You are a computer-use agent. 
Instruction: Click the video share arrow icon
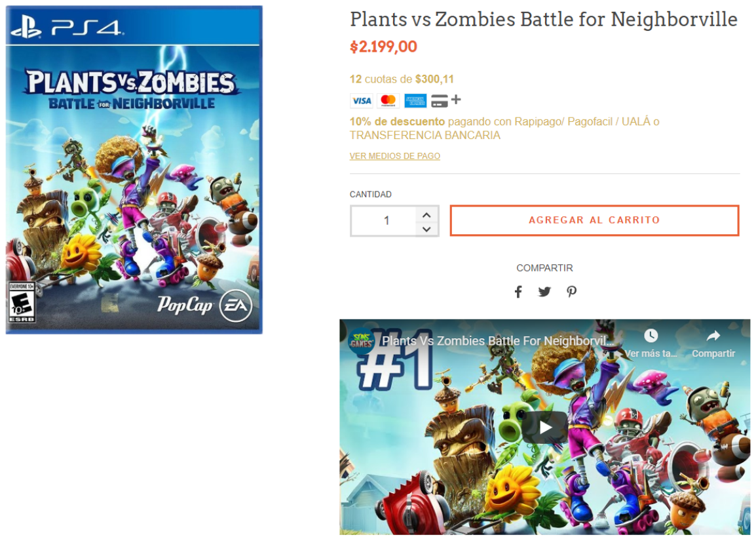pyautogui.click(x=713, y=336)
